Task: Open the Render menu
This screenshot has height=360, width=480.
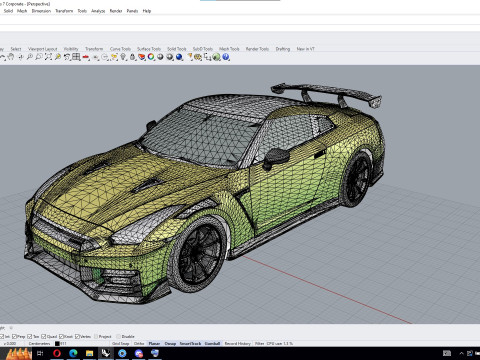Action: tap(116, 11)
